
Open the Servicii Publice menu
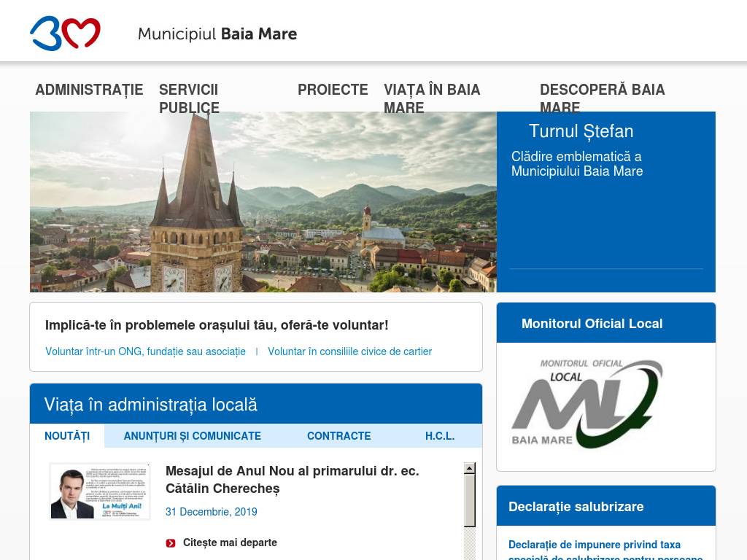pos(189,98)
